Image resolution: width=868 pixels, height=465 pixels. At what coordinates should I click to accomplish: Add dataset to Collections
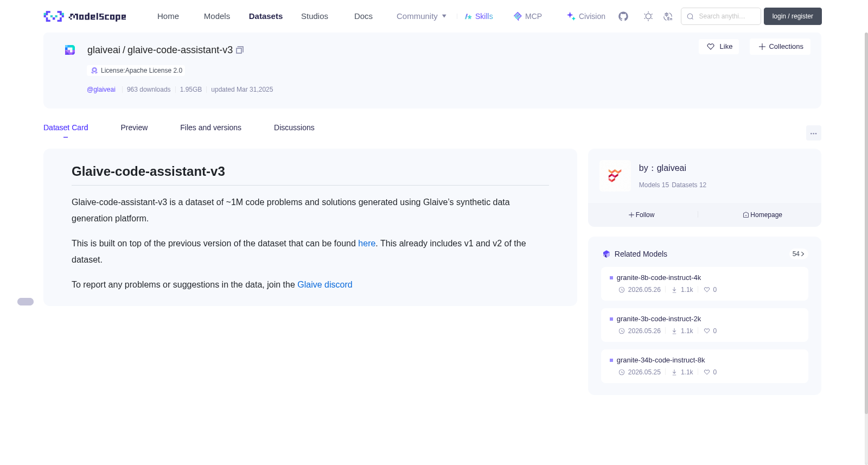coord(780,47)
